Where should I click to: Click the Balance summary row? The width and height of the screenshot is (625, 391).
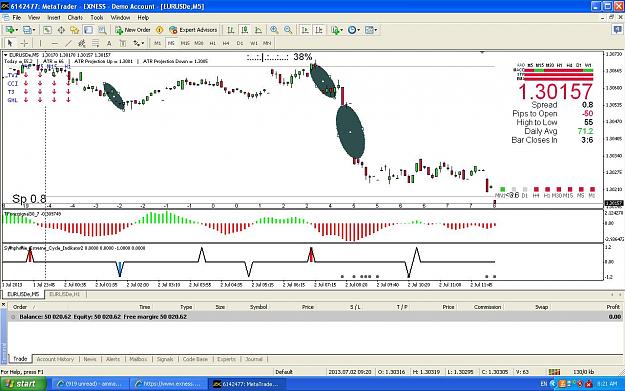click(x=315, y=317)
